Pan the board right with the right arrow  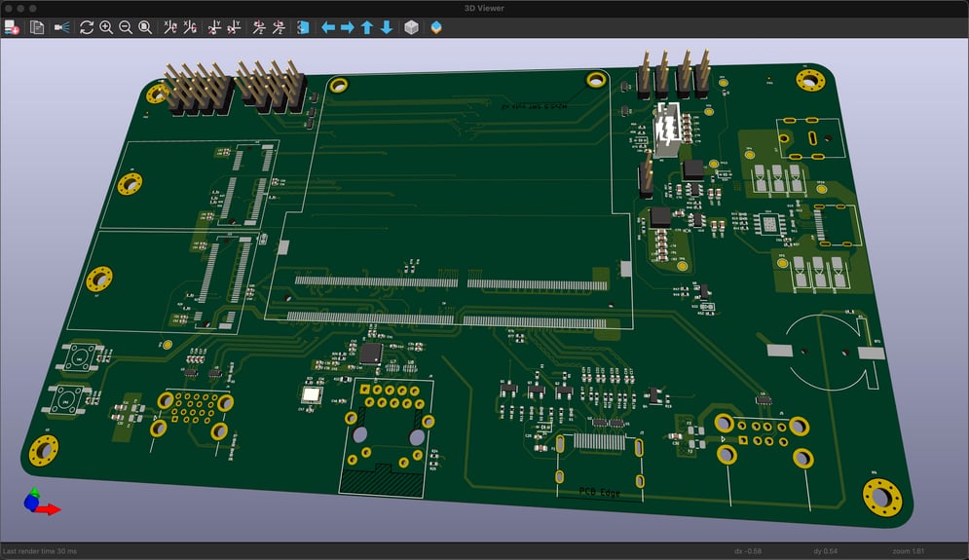click(348, 27)
